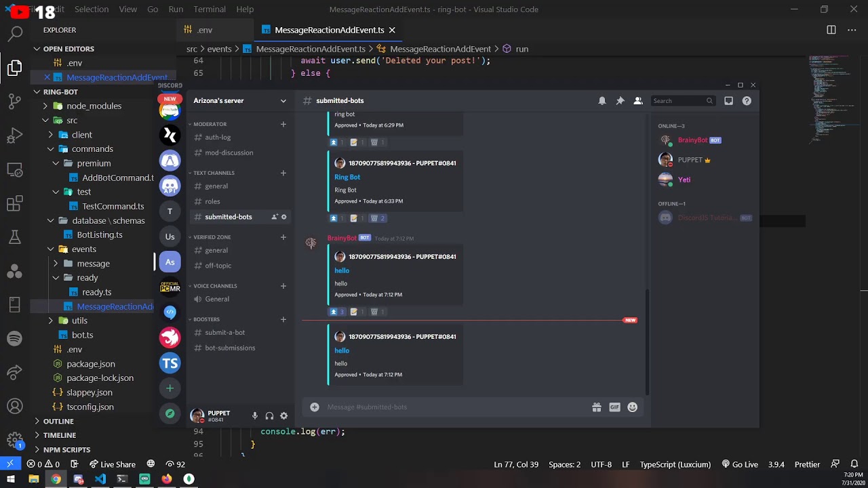
Task: Click the Live Share status bar button
Action: [113, 464]
